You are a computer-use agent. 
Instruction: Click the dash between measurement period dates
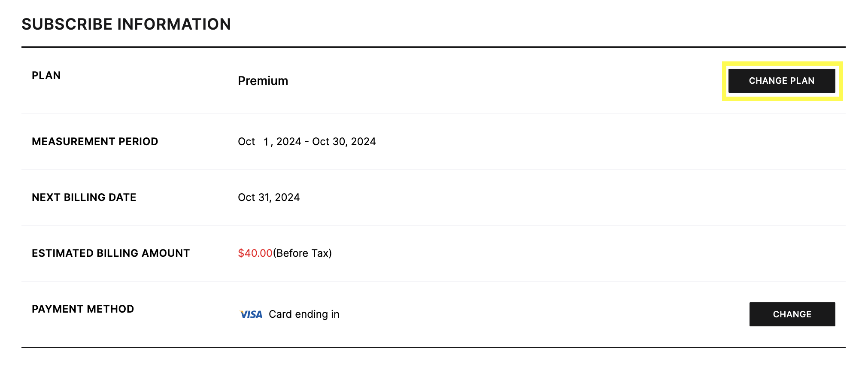pyautogui.click(x=307, y=142)
